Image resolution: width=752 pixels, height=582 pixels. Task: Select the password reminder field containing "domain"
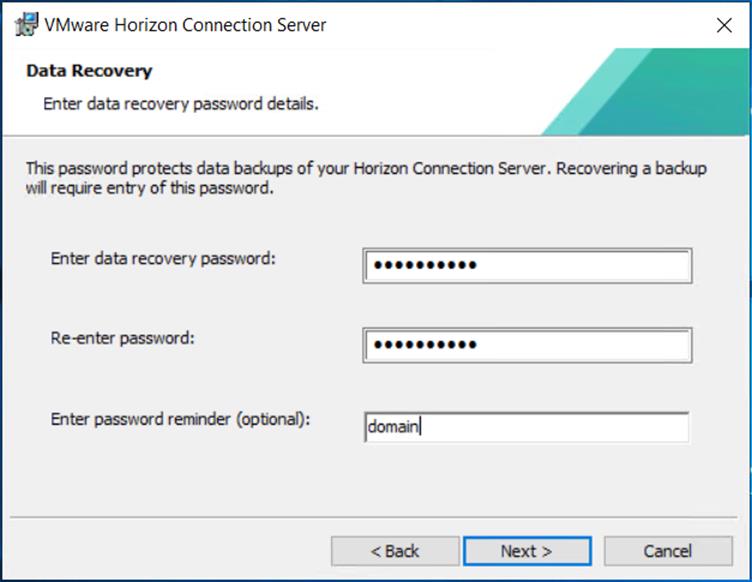click(527, 427)
